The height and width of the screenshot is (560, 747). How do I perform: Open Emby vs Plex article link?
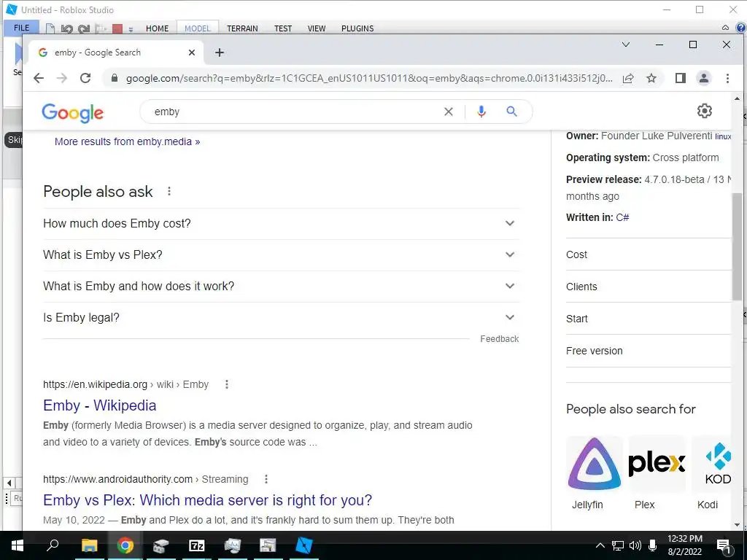207,500
